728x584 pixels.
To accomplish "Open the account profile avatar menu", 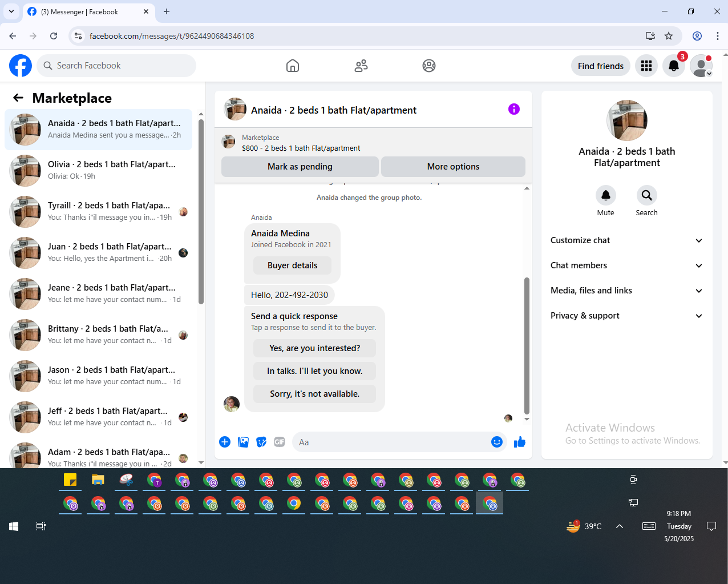I will point(701,66).
